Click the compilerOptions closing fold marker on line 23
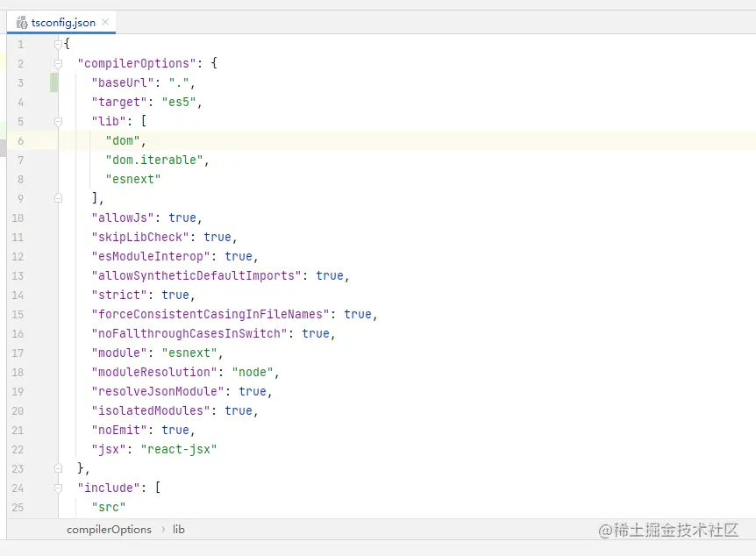 click(x=59, y=468)
